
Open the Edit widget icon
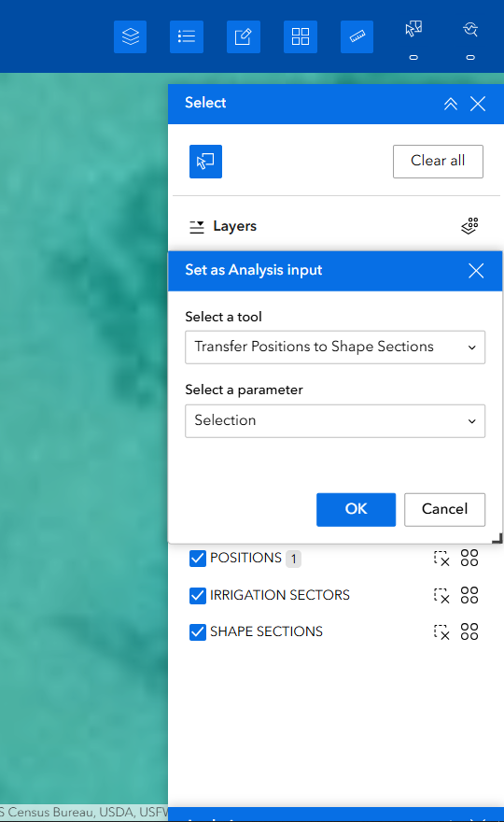point(243,36)
